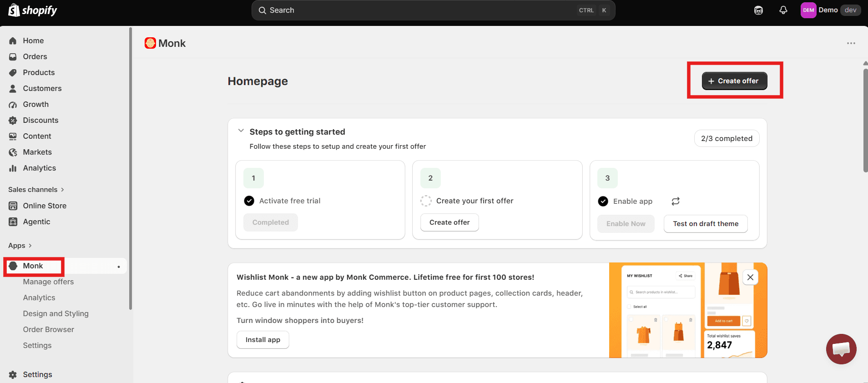Click the refresh icon beside Enable app

[676, 201]
